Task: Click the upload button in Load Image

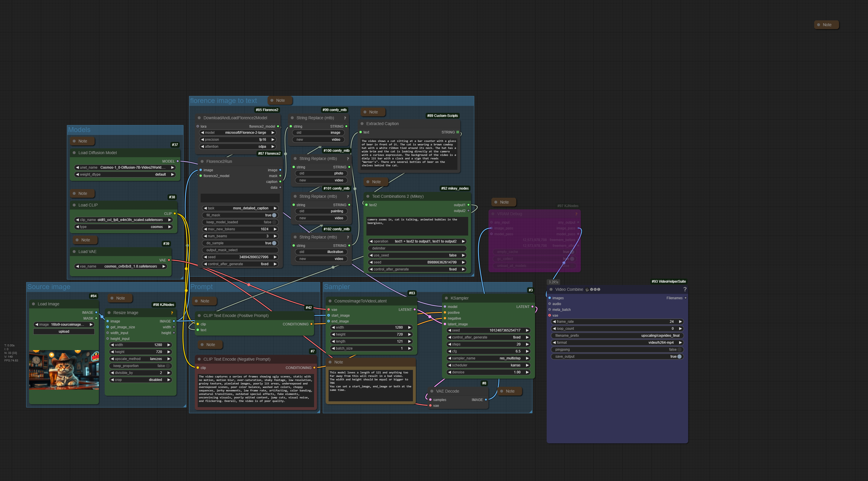Action: click(x=64, y=331)
